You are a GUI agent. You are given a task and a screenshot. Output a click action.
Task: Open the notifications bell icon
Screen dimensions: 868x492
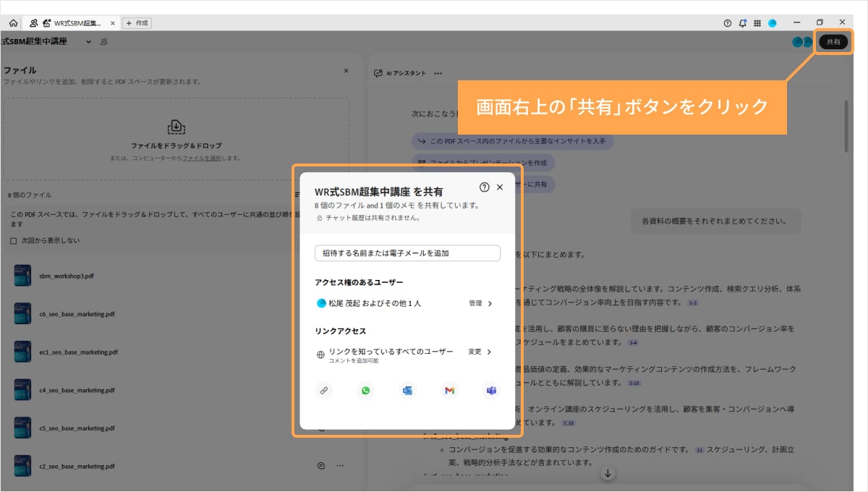(743, 23)
